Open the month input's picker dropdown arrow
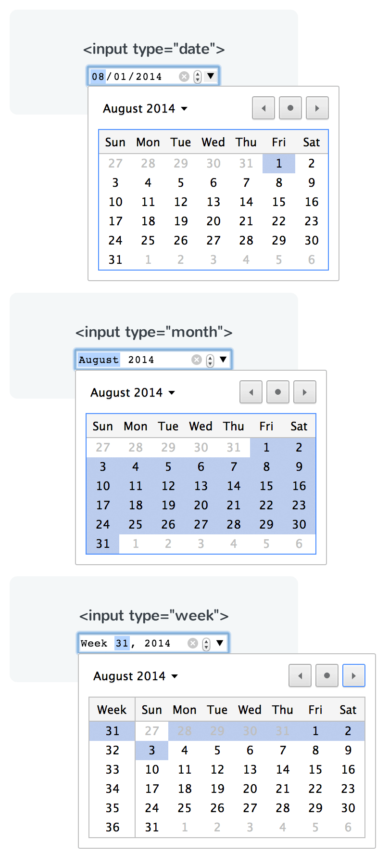Viewport: 389px width, 868px height. tap(223, 359)
